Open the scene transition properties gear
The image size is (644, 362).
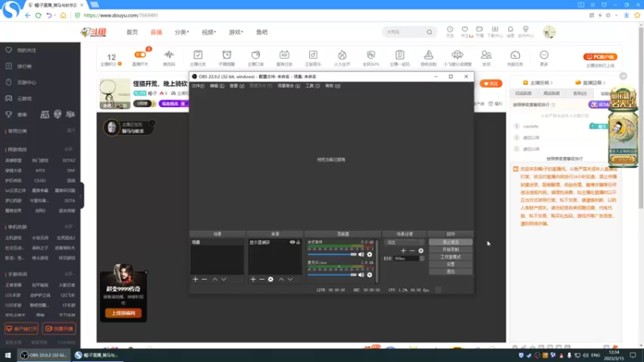point(421,250)
